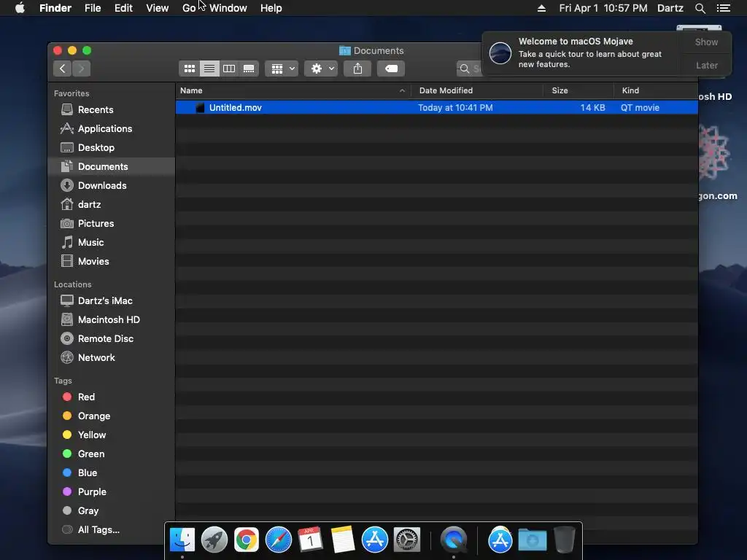Filter by the Green tag

click(x=112, y=454)
